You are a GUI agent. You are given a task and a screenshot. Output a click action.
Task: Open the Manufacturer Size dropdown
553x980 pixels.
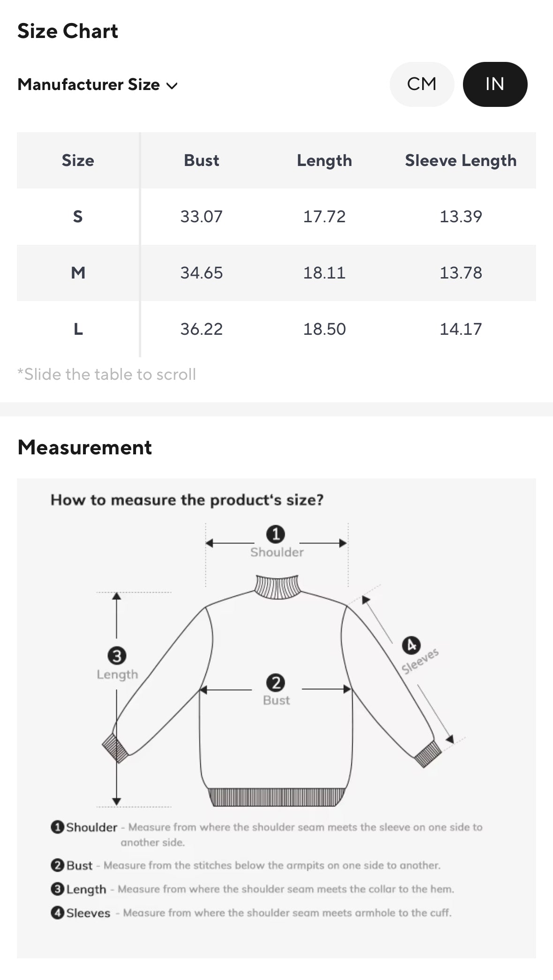click(x=89, y=85)
